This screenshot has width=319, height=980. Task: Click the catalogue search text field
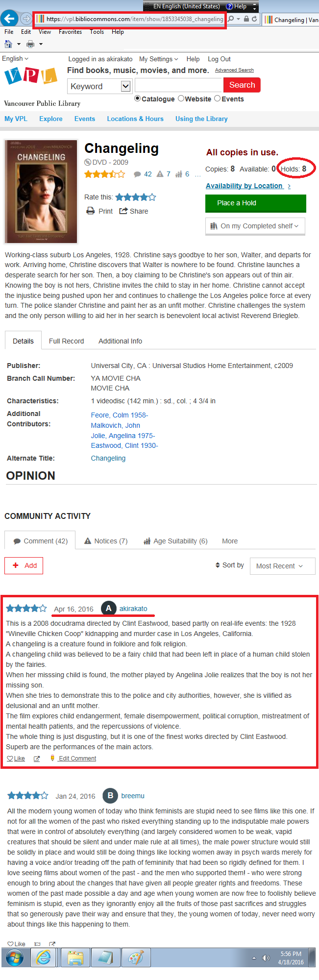(x=179, y=85)
